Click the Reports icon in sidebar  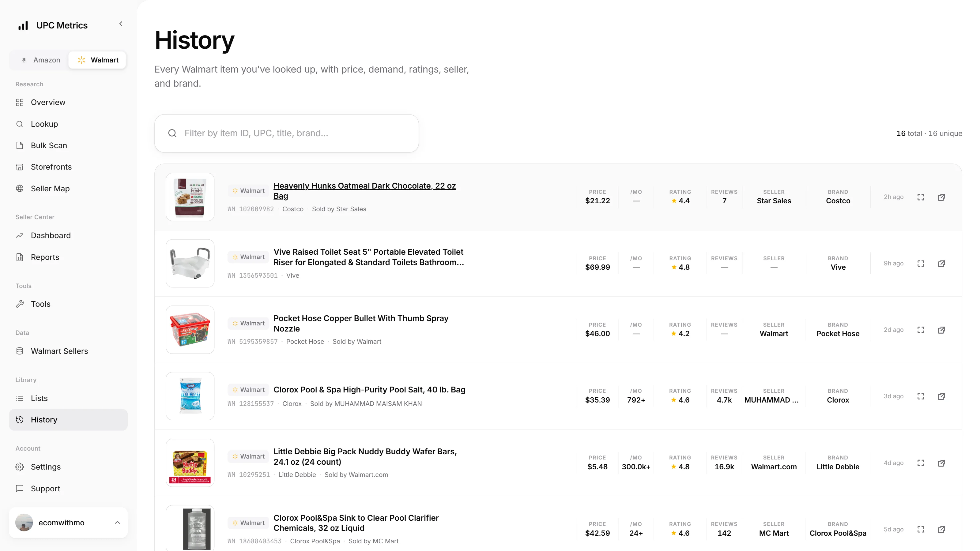coord(20,257)
